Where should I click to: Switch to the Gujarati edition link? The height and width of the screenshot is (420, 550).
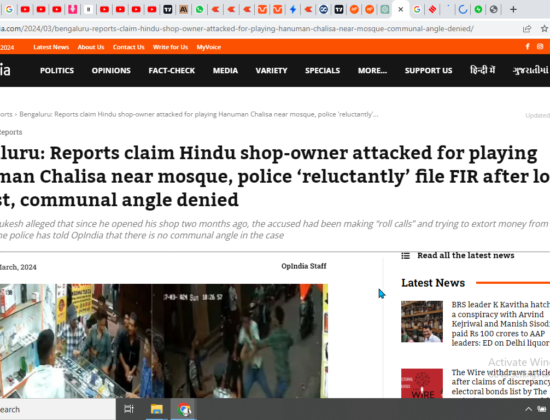(x=531, y=70)
